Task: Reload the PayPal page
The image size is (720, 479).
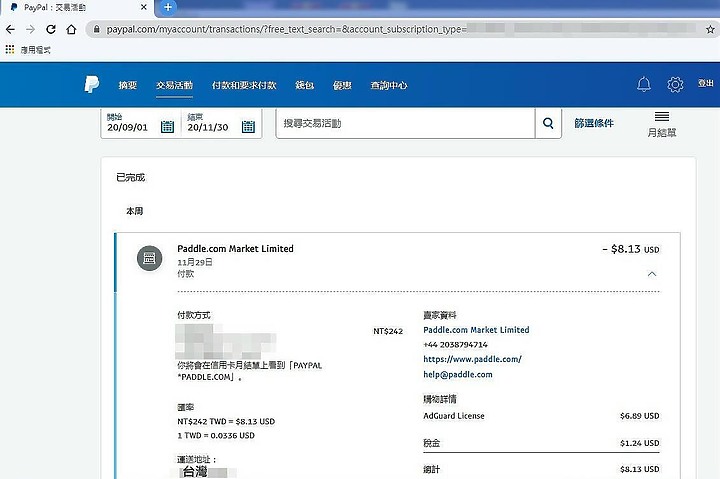Action: tap(51, 30)
